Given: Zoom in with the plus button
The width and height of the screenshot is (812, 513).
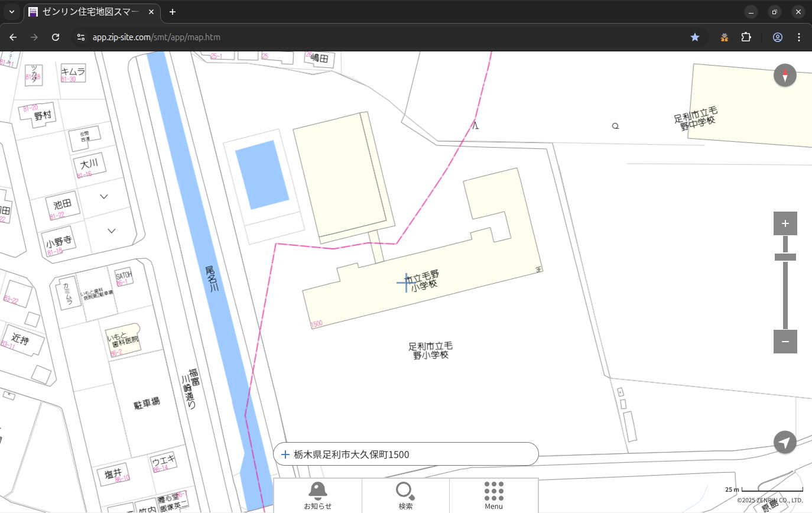Looking at the screenshot, I should (x=785, y=223).
